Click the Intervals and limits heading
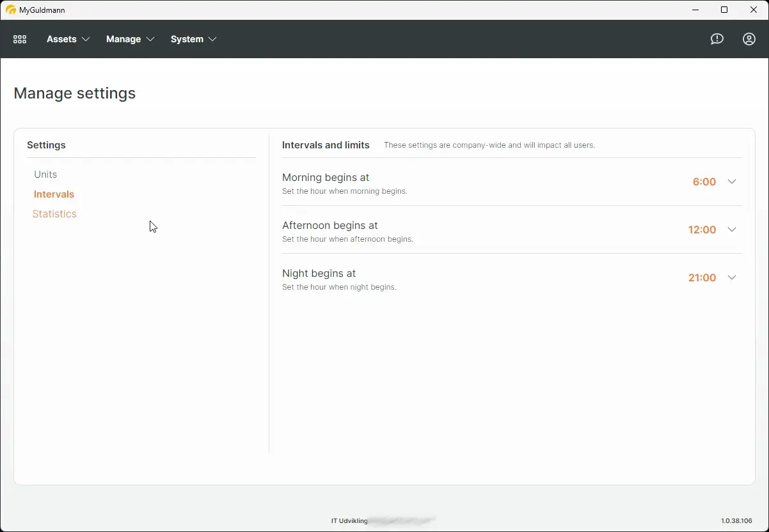 coord(326,145)
